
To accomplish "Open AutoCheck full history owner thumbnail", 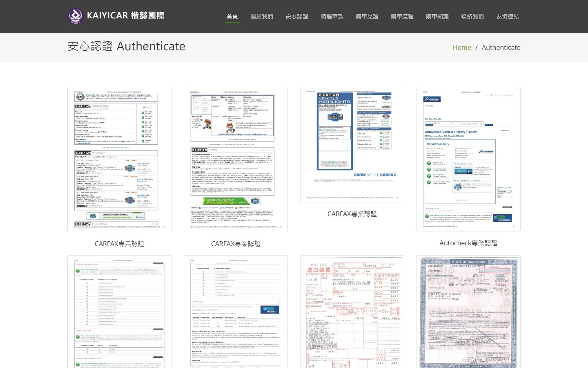I will (236, 313).
